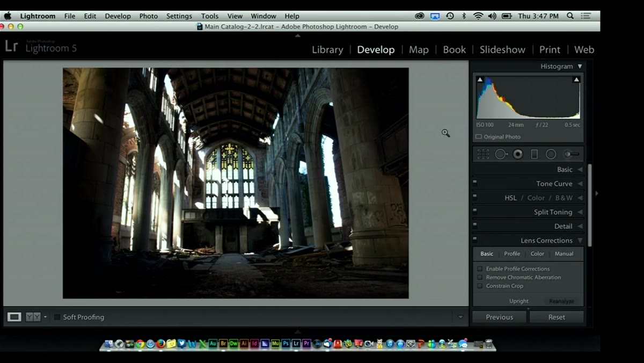
Task: Open Spotlight search in menu bar
Action: pyautogui.click(x=570, y=16)
